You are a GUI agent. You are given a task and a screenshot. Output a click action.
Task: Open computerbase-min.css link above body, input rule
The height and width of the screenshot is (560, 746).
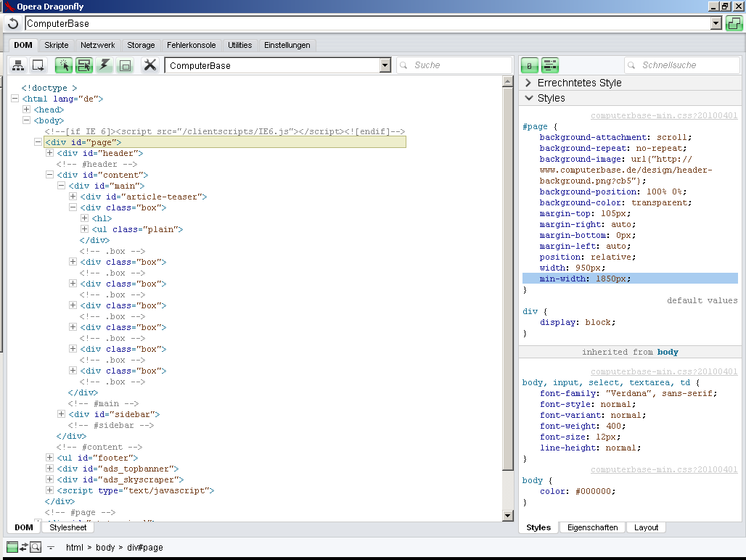coord(664,371)
